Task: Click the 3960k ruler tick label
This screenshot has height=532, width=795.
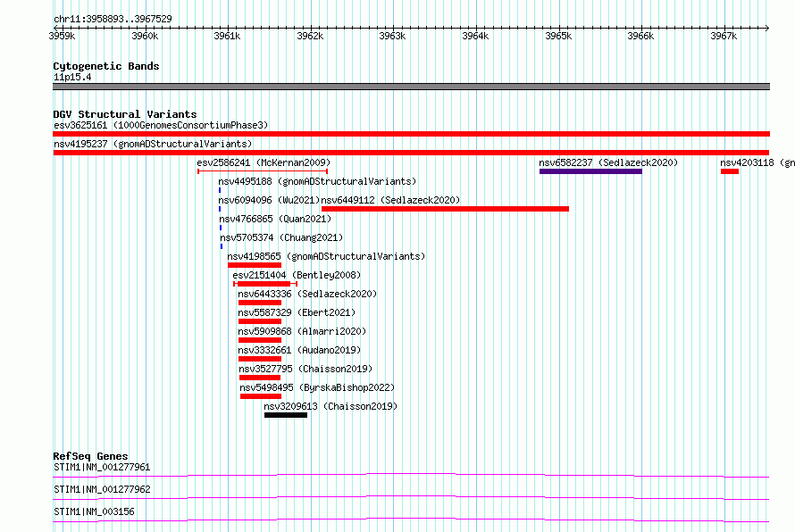Action: [145, 36]
